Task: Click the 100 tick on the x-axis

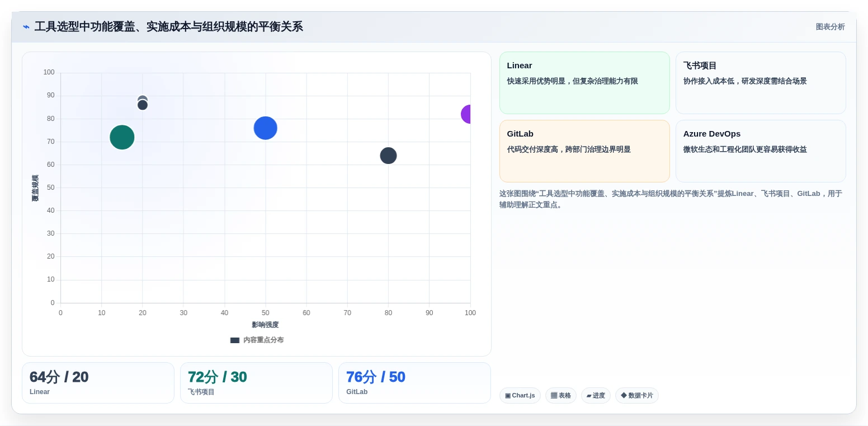Action: coord(470,313)
